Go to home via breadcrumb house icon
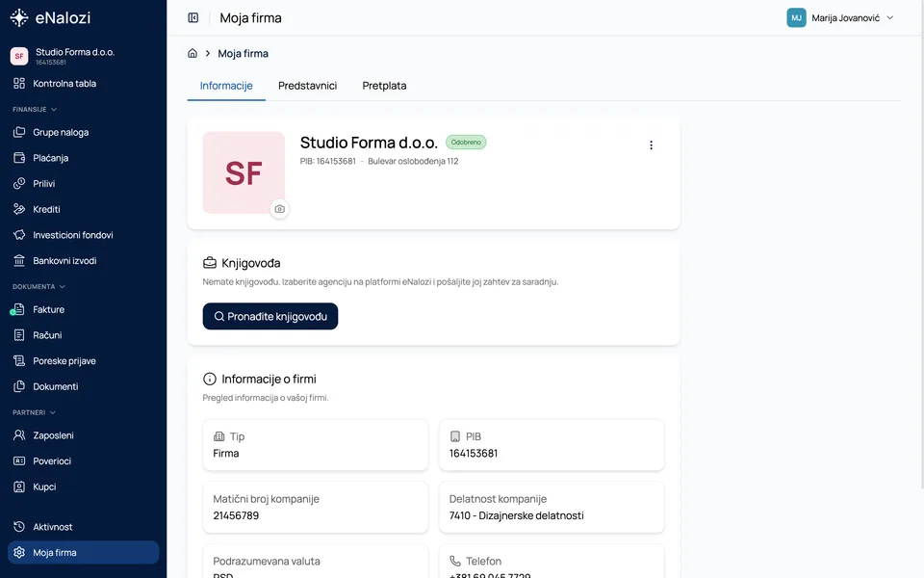924x578 pixels. [192, 53]
